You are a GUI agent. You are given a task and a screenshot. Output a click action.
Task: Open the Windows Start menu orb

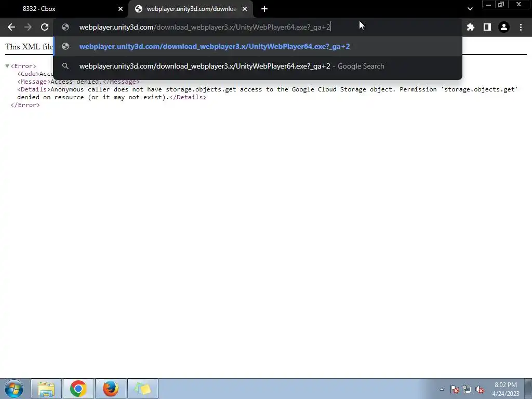coord(14,389)
